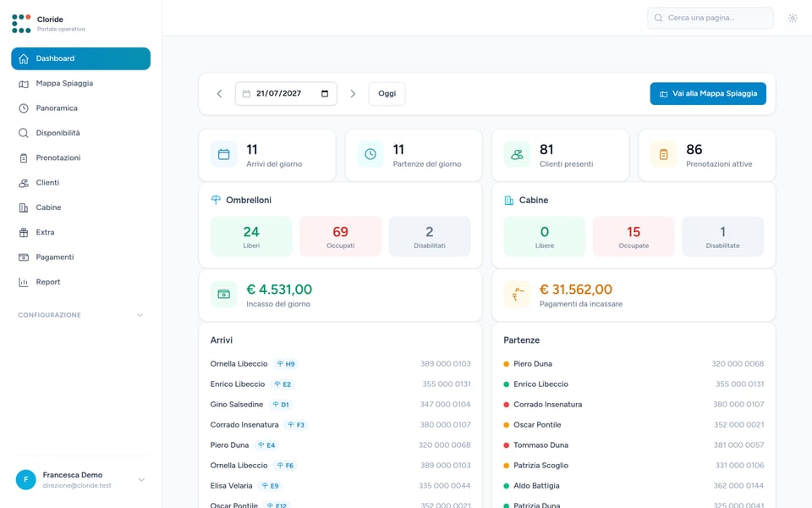Click the search magnifier icon

pyautogui.click(x=658, y=18)
